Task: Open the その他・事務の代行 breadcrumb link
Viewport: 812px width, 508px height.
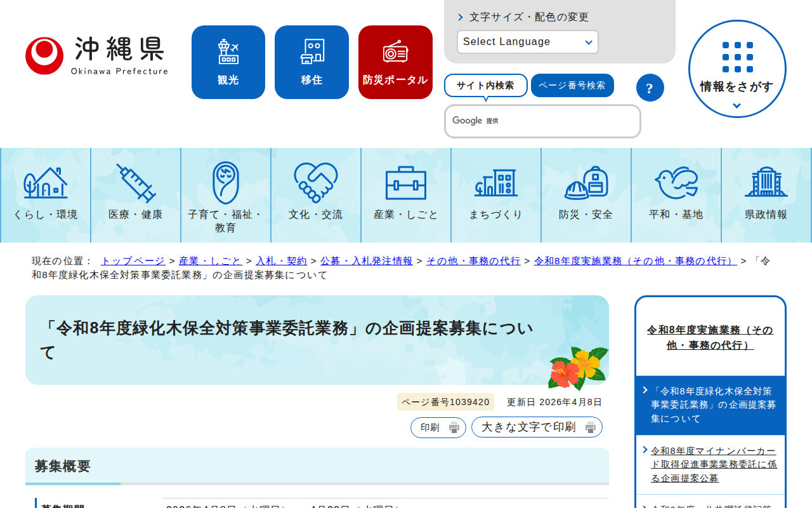Action: 473,261
